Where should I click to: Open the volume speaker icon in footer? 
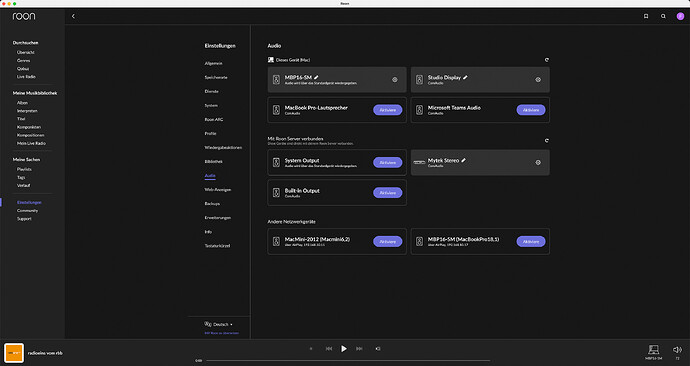coord(677,350)
